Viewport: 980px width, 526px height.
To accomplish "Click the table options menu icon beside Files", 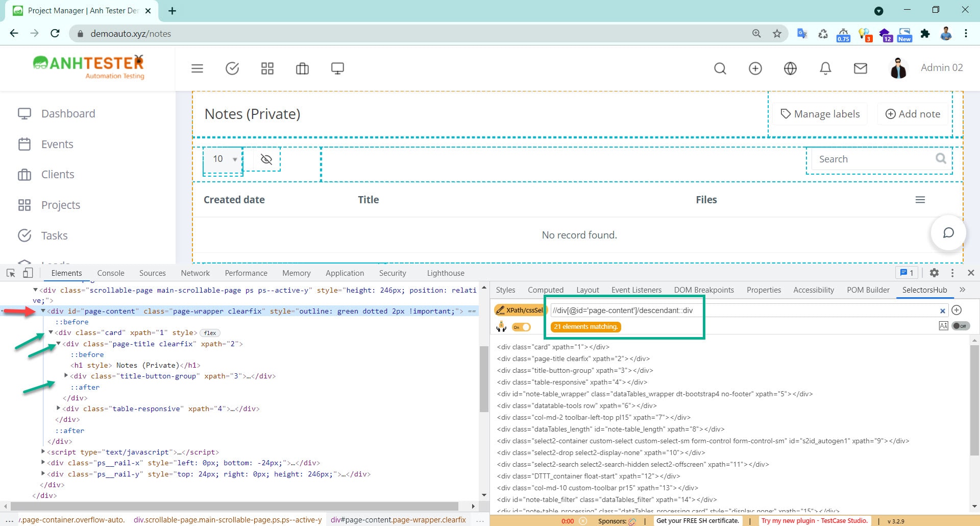I will click(920, 200).
